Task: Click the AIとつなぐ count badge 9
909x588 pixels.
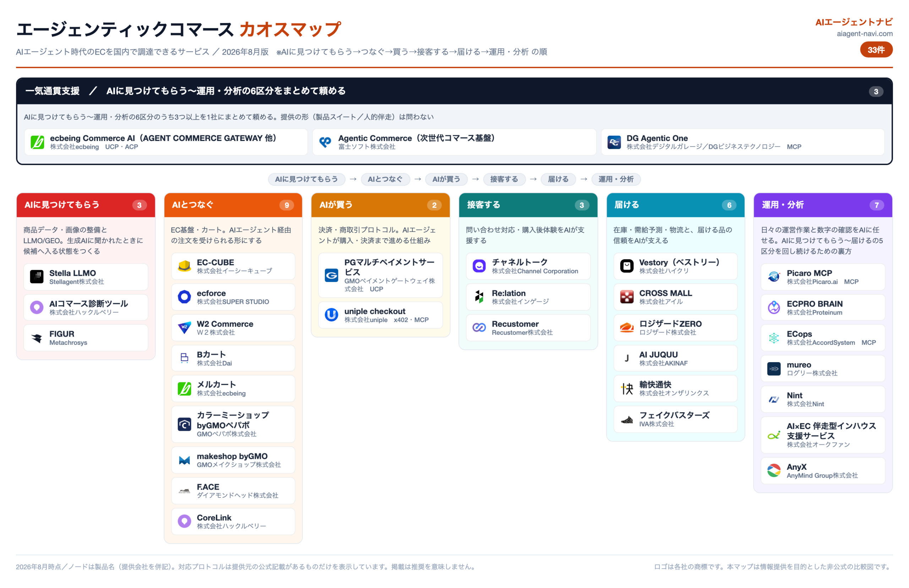Action: pos(287,205)
